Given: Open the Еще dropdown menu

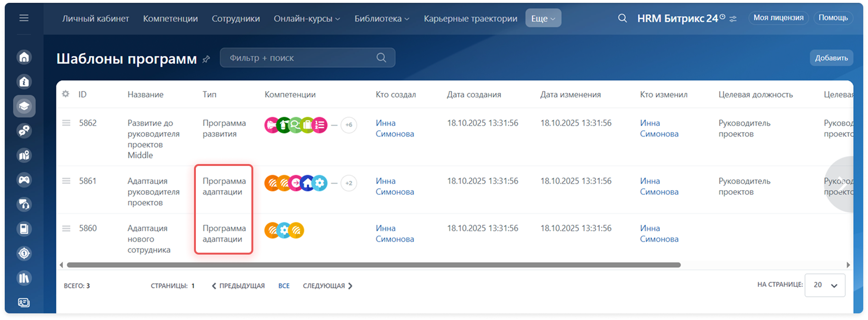Looking at the screenshot, I should coord(543,18).
